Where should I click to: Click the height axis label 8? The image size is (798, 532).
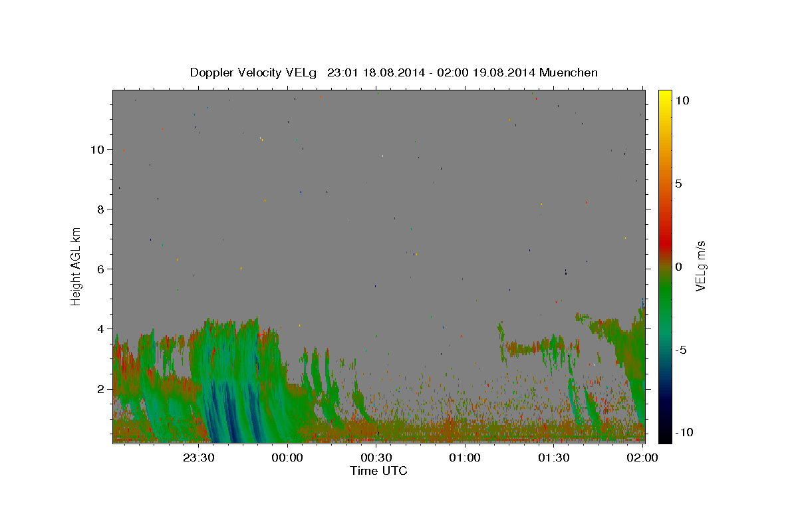tap(100, 209)
